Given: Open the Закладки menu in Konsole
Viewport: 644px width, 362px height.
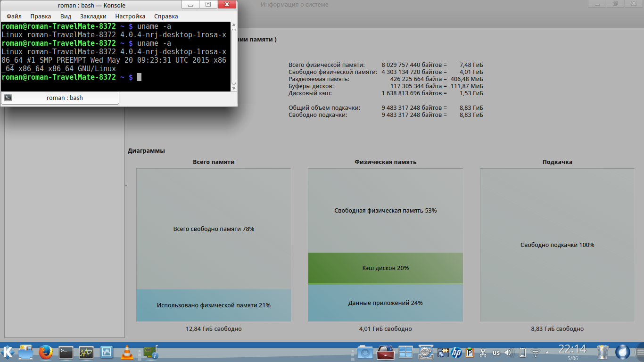Looking at the screenshot, I should [93, 16].
